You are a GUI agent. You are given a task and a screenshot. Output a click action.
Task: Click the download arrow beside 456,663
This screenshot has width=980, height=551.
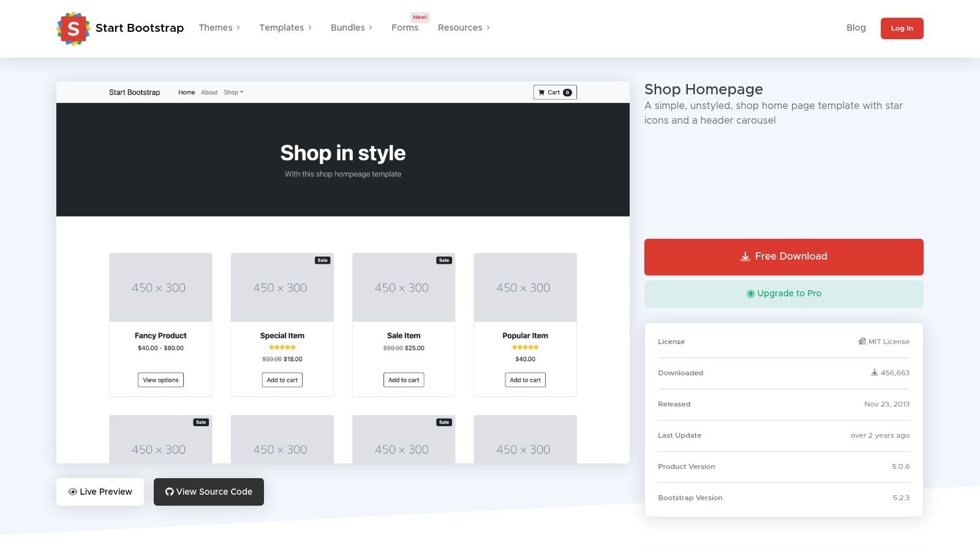coord(874,373)
